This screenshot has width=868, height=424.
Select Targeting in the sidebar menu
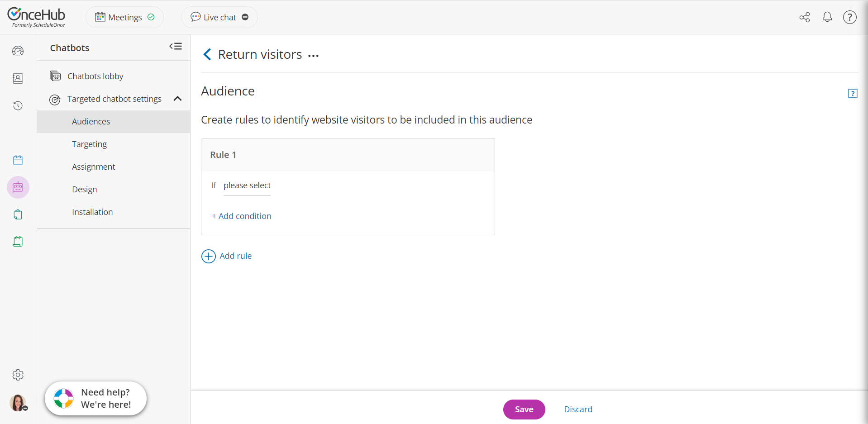[89, 144]
